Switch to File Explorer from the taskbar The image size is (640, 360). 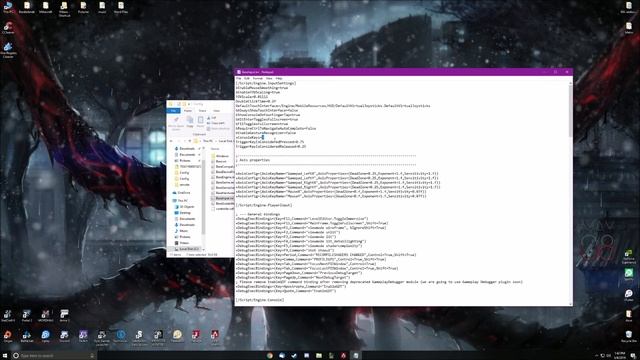point(319,356)
